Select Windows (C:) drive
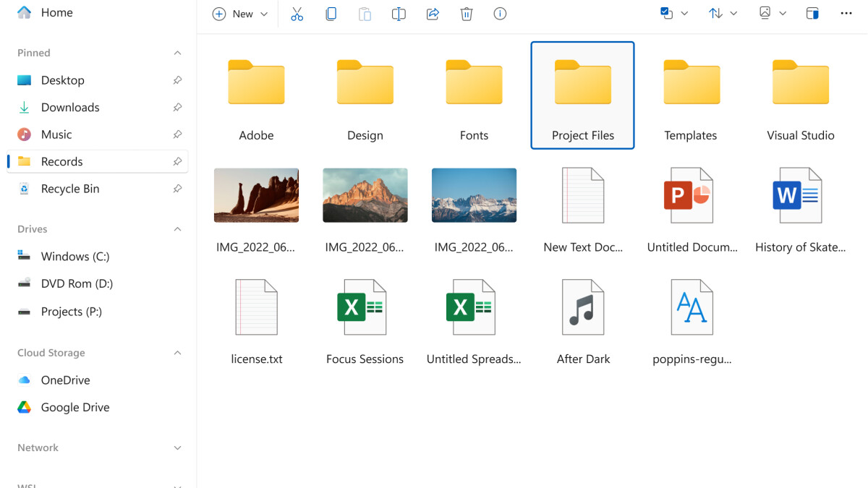The image size is (868, 488). pos(75,257)
